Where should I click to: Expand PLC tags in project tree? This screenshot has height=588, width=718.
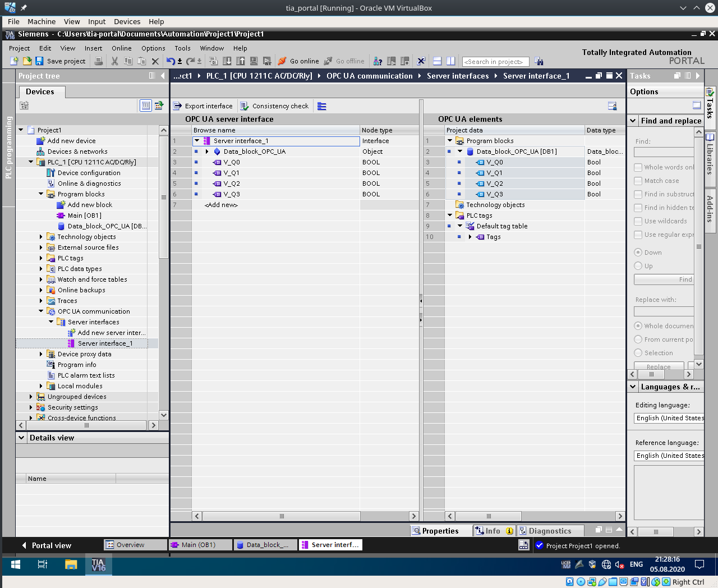coord(41,258)
